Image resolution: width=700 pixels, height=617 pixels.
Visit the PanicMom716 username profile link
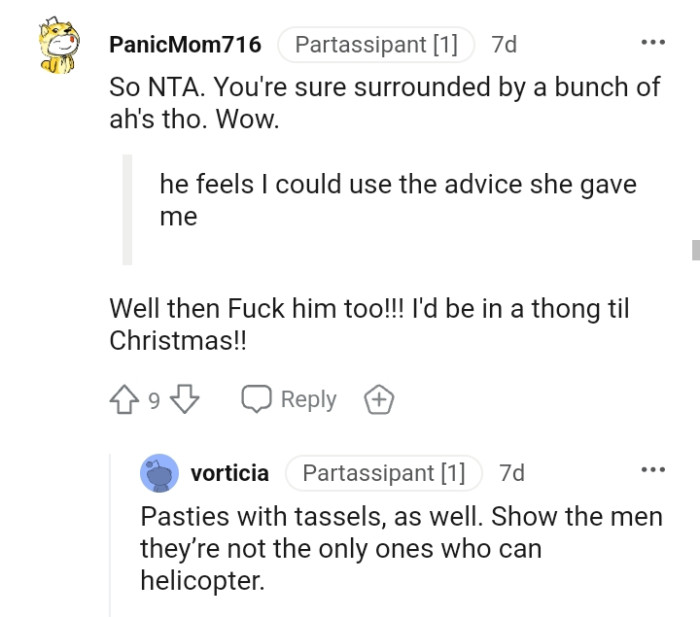point(185,45)
